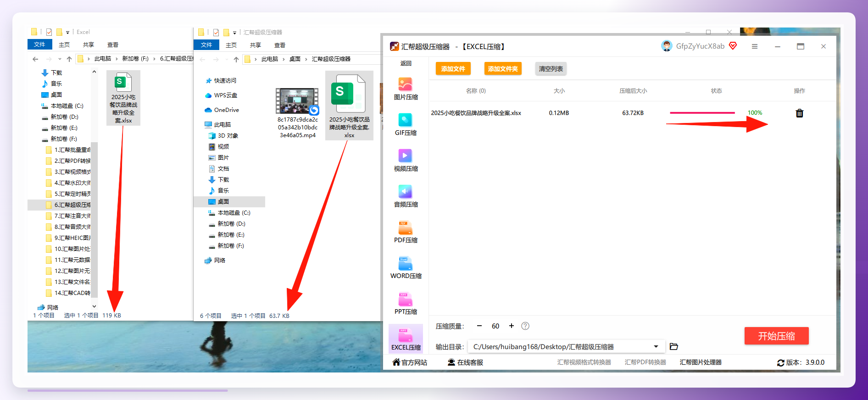868x400 pixels.
Task: Clear the list with 清空列表
Action: tap(551, 69)
